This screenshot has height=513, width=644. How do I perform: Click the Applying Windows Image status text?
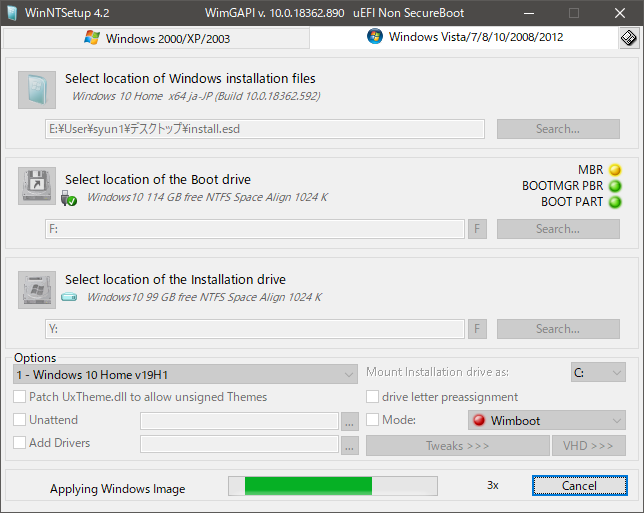pyautogui.click(x=117, y=489)
